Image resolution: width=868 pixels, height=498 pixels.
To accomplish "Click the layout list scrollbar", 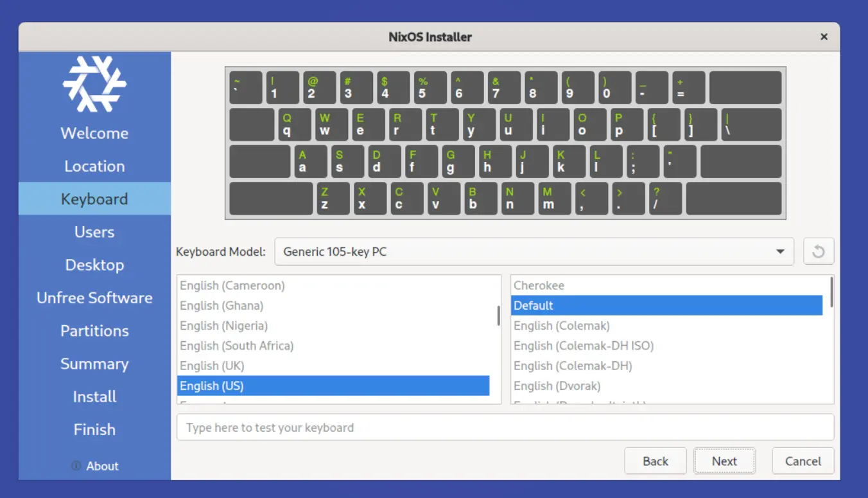I will 498,316.
